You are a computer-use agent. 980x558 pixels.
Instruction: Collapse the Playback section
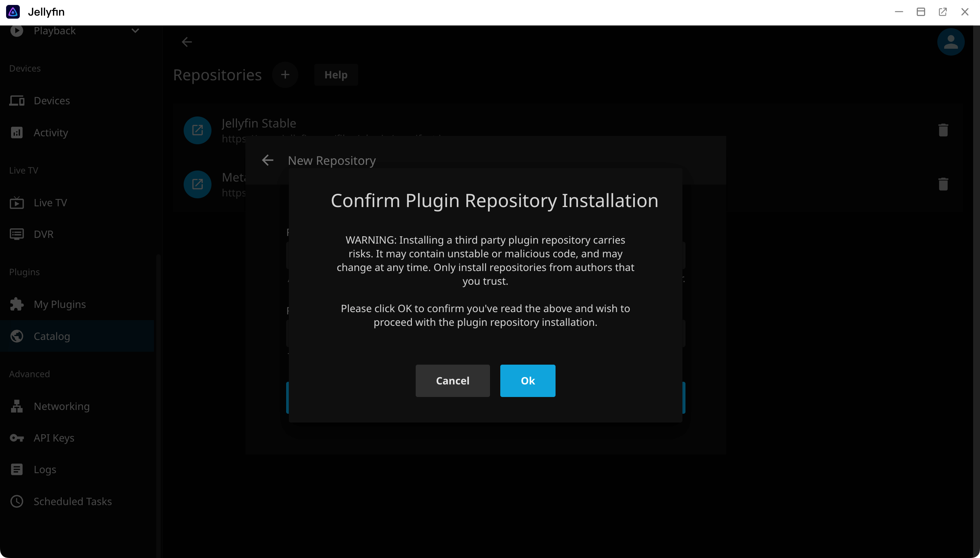(135, 30)
